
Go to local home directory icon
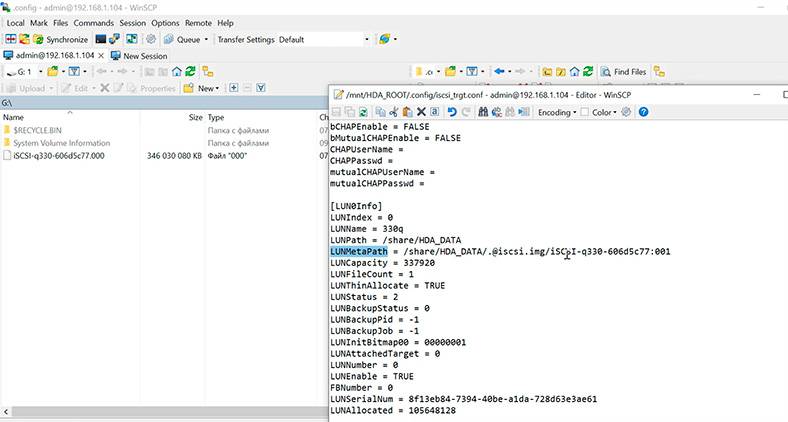pos(176,71)
